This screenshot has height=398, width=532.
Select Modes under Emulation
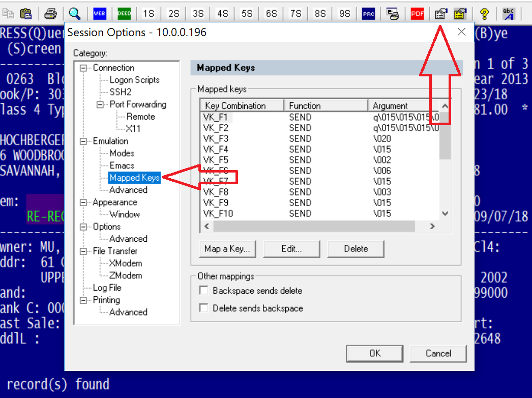coord(122,153)
